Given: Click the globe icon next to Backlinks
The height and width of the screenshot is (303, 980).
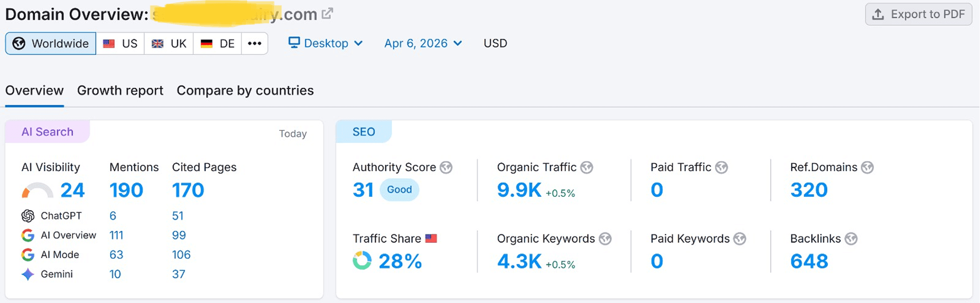Looking at the screenshot, I should pyautogui.click(x=851, y=239).
